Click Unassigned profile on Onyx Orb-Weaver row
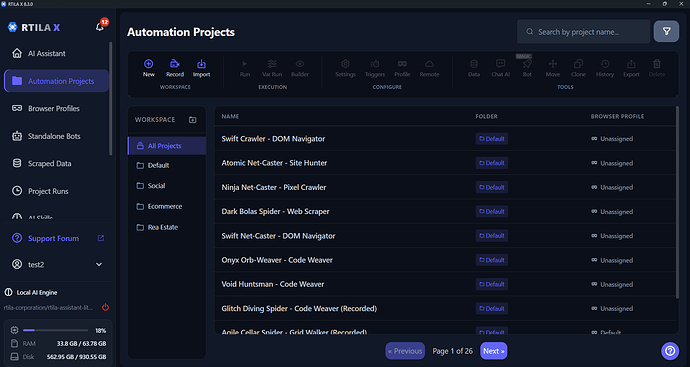690x367 pixels. [x=612, y=260]
